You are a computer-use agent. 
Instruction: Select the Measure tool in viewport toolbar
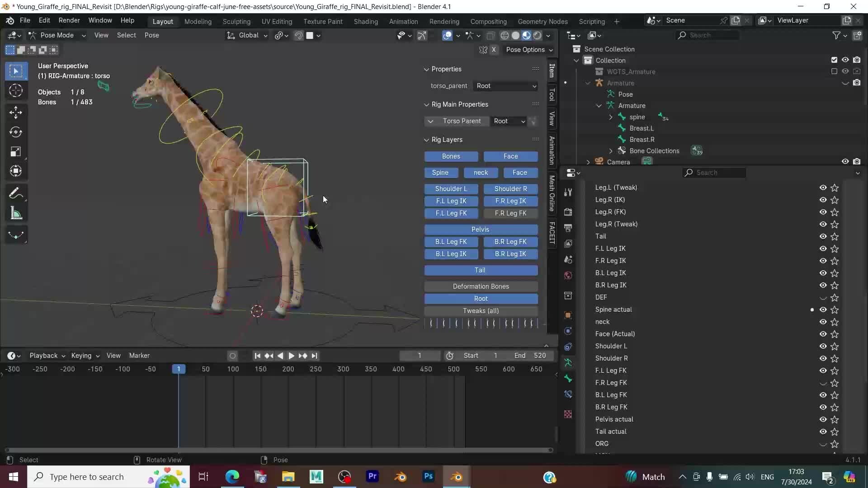pyautogui.click(x=16, y=213)
